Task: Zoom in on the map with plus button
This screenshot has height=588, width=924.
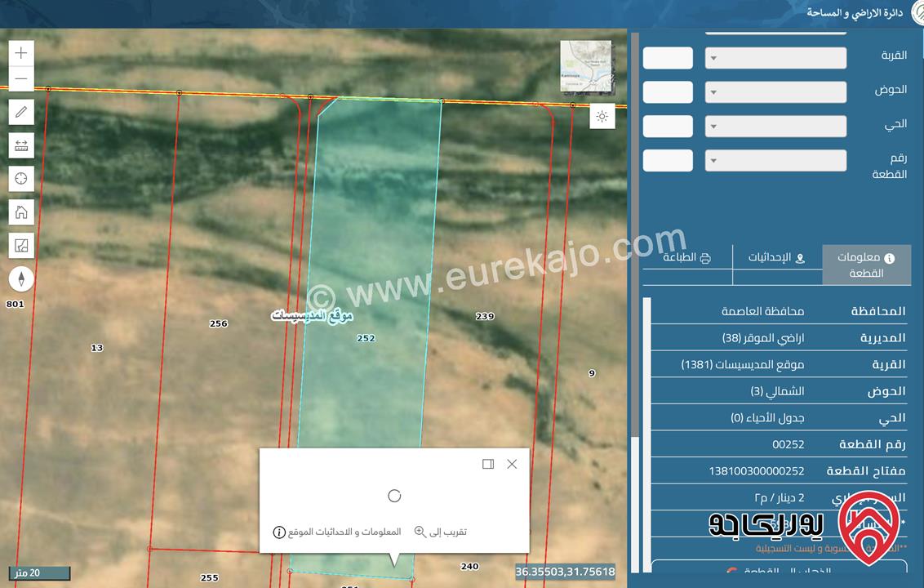Action: 21,53
